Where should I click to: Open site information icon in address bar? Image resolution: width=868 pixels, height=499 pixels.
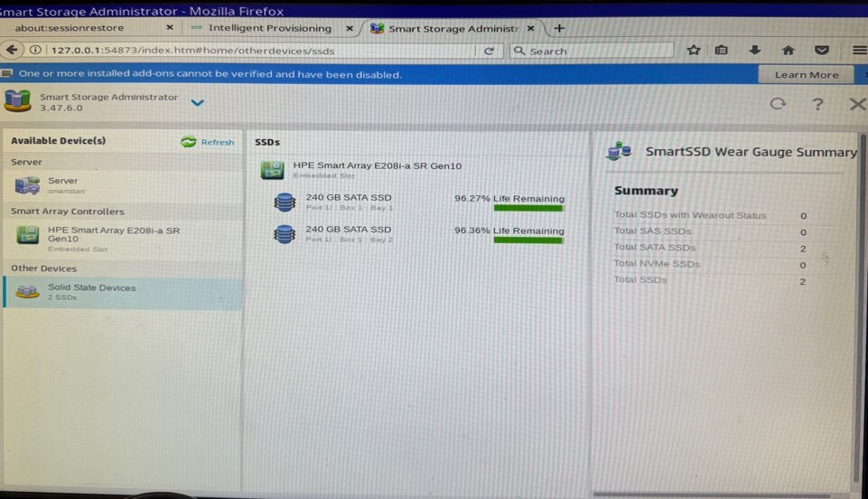click(x=35, y=50)
